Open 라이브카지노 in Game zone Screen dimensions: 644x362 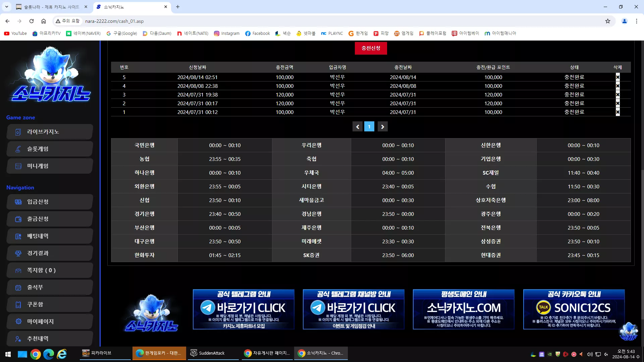50,132
